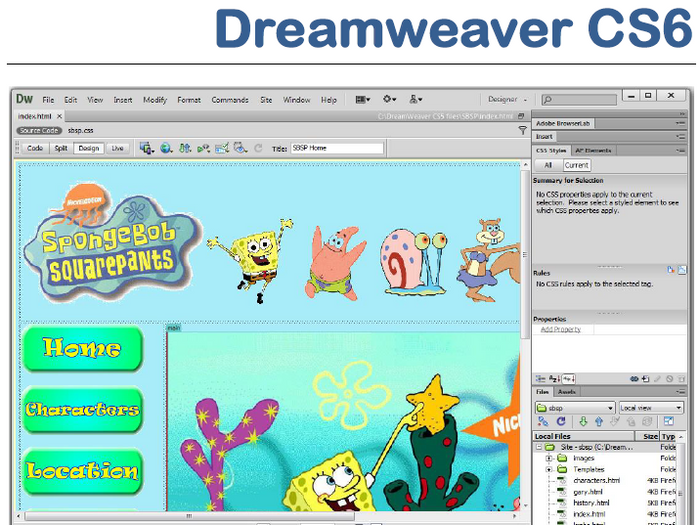
Task: Toggle Live view
Action: pyautogui.click(x=117, y=148)
